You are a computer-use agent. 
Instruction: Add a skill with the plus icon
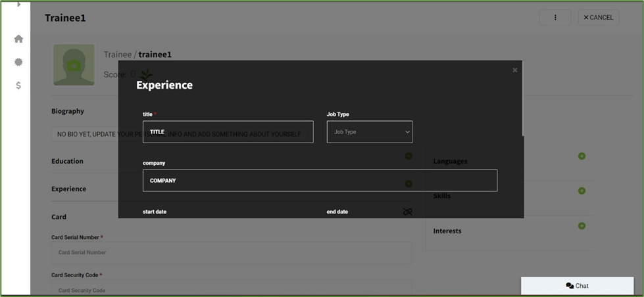click(x=582, y=191)
